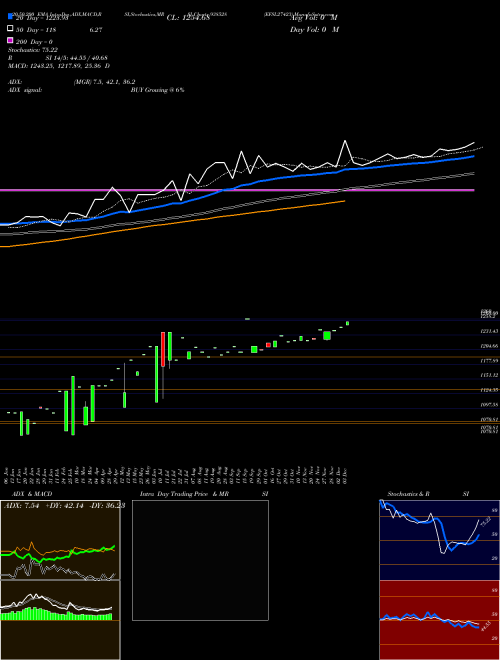Image resolution: width=500 pixels, height=660 pixels.
Task: Click the 'Stochastics & R' panel title
Action: tap(409, 494)
